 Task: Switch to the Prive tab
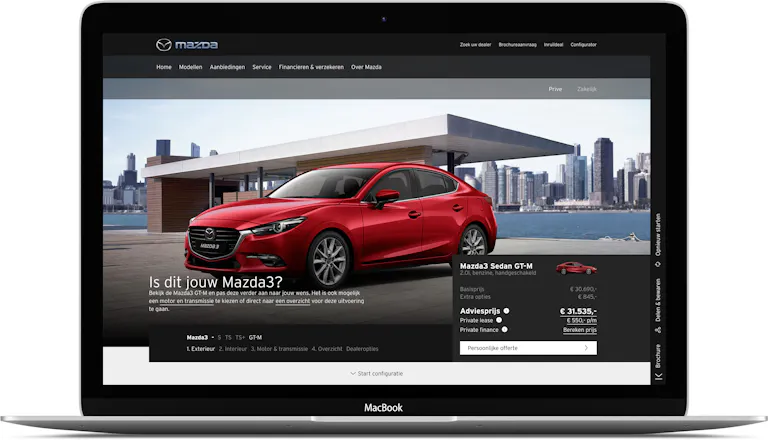pyautogui.click(x=555, y=89)
